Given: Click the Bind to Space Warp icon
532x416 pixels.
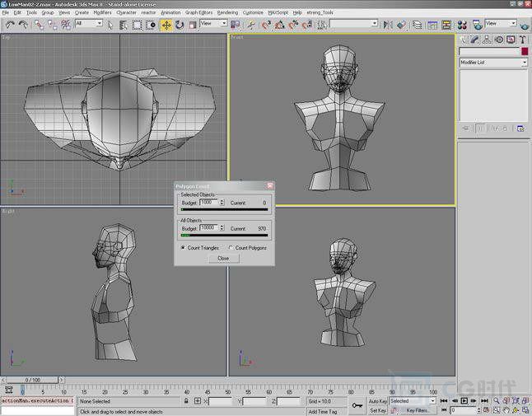Looking at the screenshot, I should [x=66, y=25].
